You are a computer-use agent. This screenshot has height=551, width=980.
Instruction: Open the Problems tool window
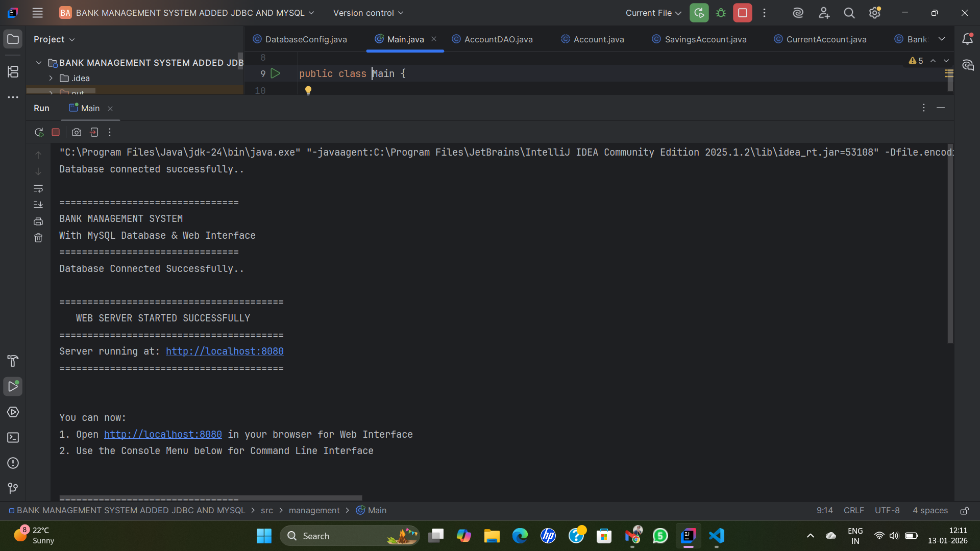click(x=13, y=463)
